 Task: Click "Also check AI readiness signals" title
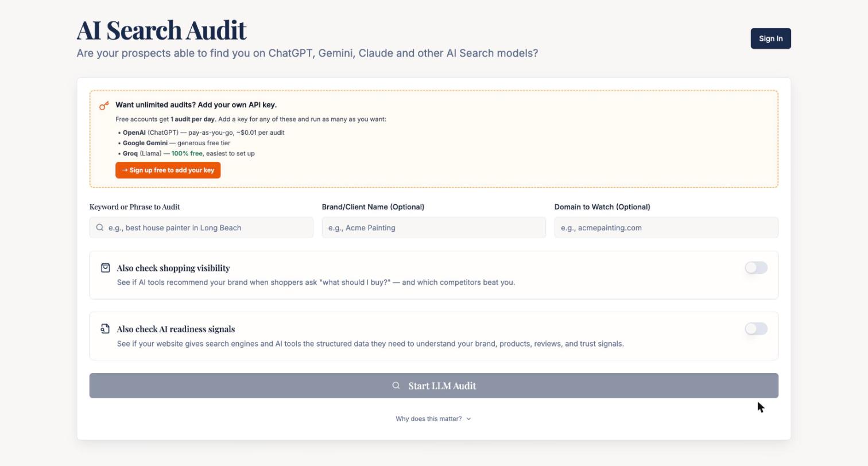[x=176, y=329]
